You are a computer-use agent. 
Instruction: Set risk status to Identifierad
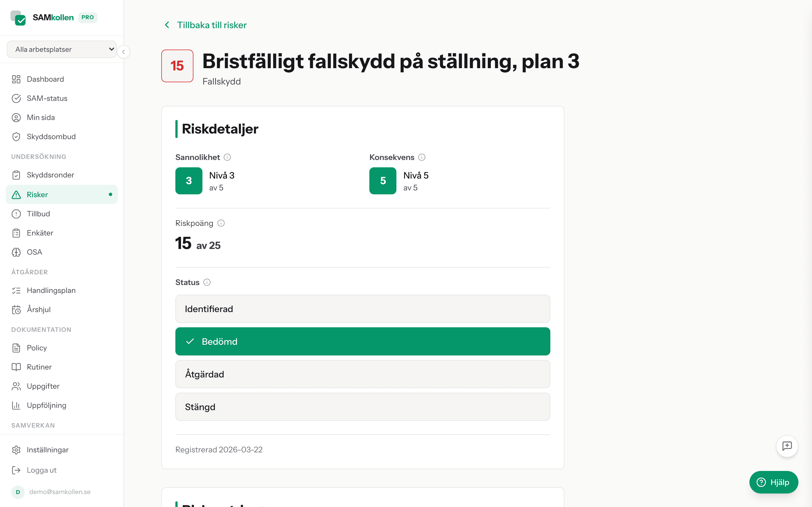click(362, 308)
